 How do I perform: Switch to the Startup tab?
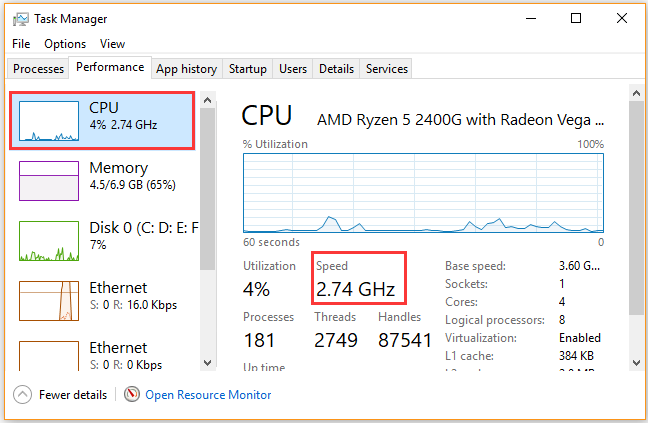point(247,69)
